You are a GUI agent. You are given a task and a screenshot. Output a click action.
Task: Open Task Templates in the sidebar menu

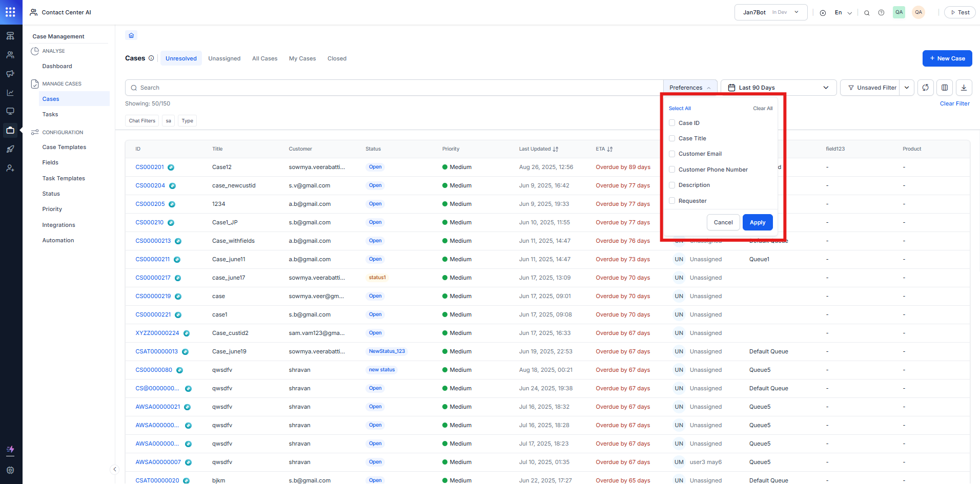pos(64,178)
